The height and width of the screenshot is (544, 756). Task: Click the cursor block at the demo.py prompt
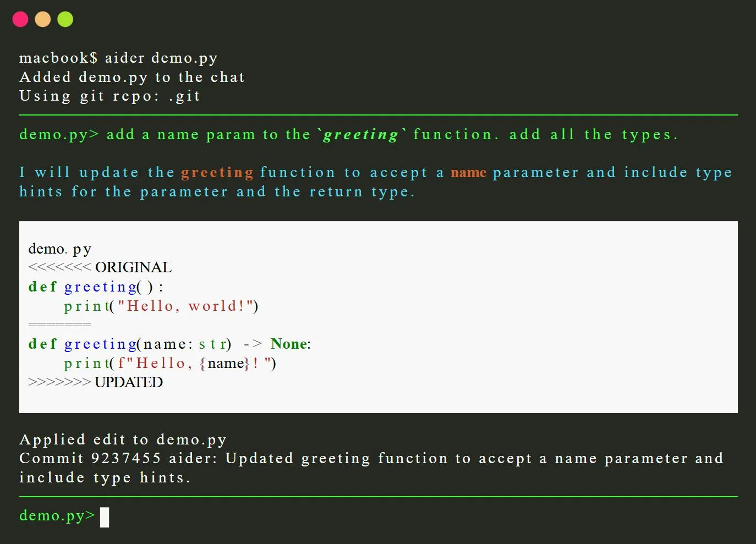pyautogui.click(x=105, y=517)
